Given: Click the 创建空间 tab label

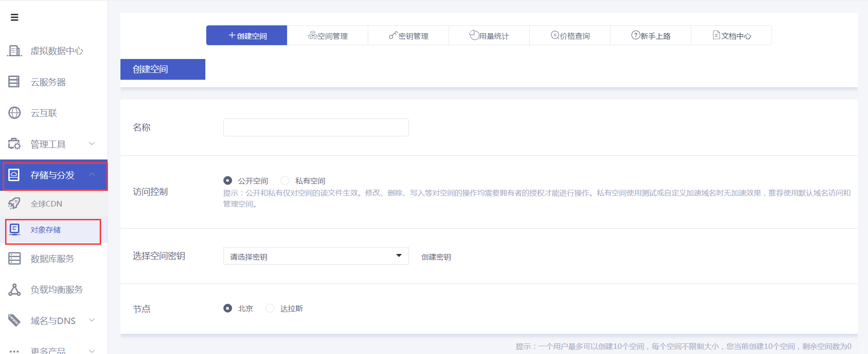Looking at the screenshot, I should [x=252, y=36].
